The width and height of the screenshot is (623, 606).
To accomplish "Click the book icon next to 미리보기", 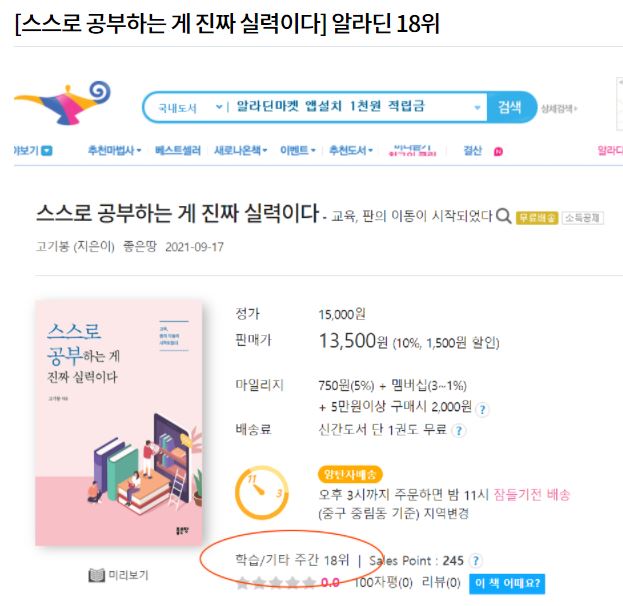I will [x=96, y=576].
